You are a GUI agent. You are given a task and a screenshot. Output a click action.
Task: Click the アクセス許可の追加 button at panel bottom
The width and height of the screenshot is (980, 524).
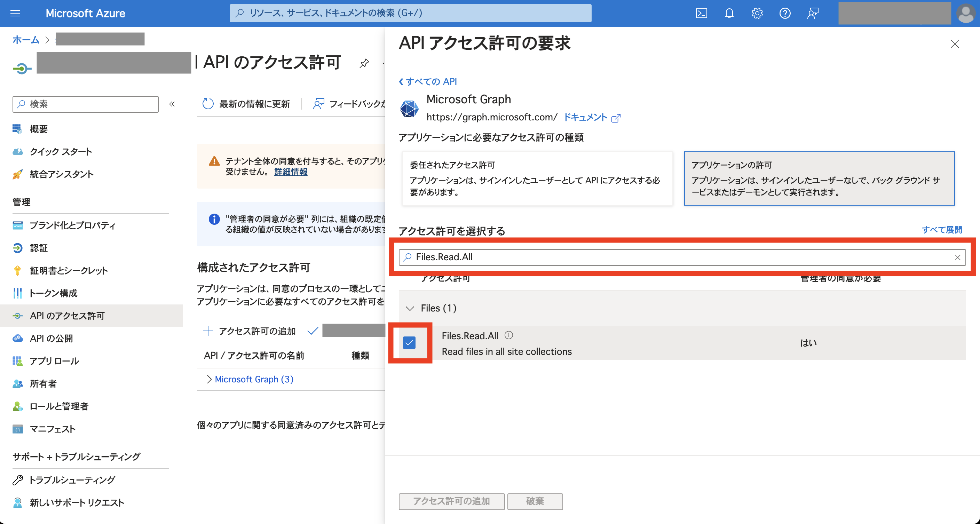tap(452, 501)
